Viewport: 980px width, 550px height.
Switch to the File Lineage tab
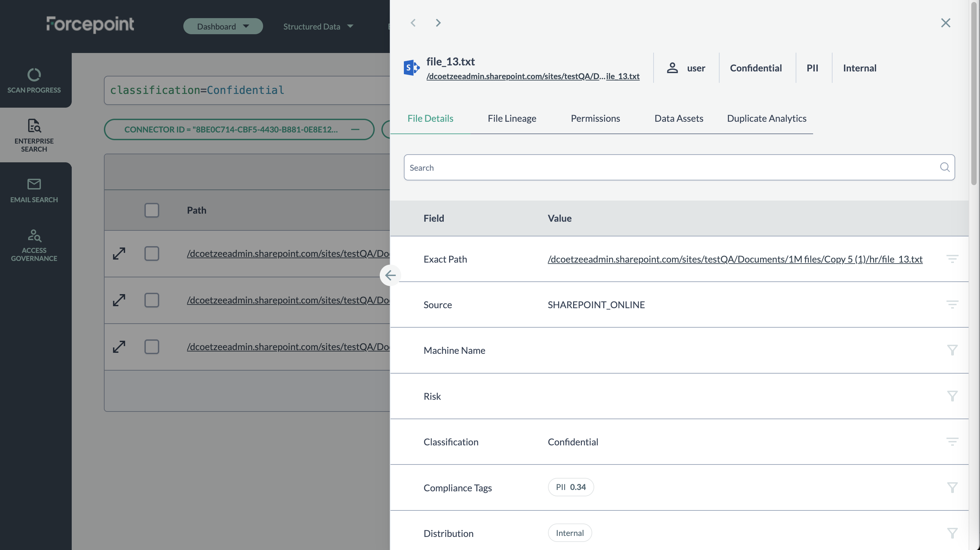[x=512, y=118]
